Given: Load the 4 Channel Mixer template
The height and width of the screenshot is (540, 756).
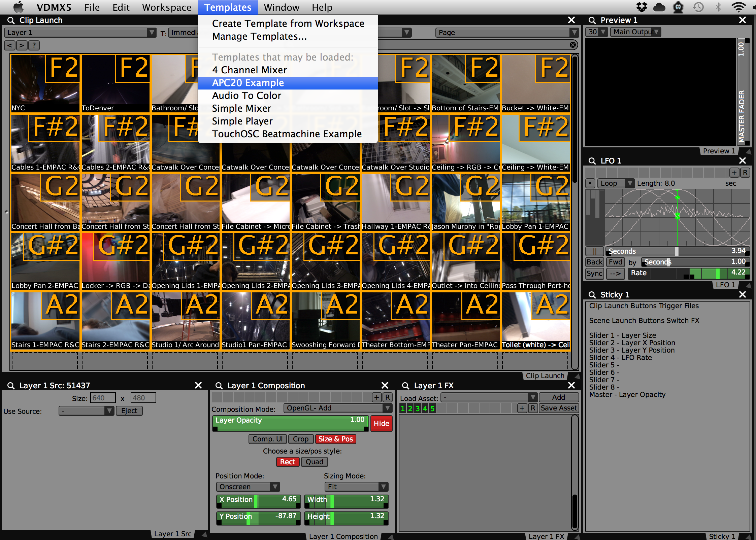Looking at the screenshot, I should (x=288, y=70).
